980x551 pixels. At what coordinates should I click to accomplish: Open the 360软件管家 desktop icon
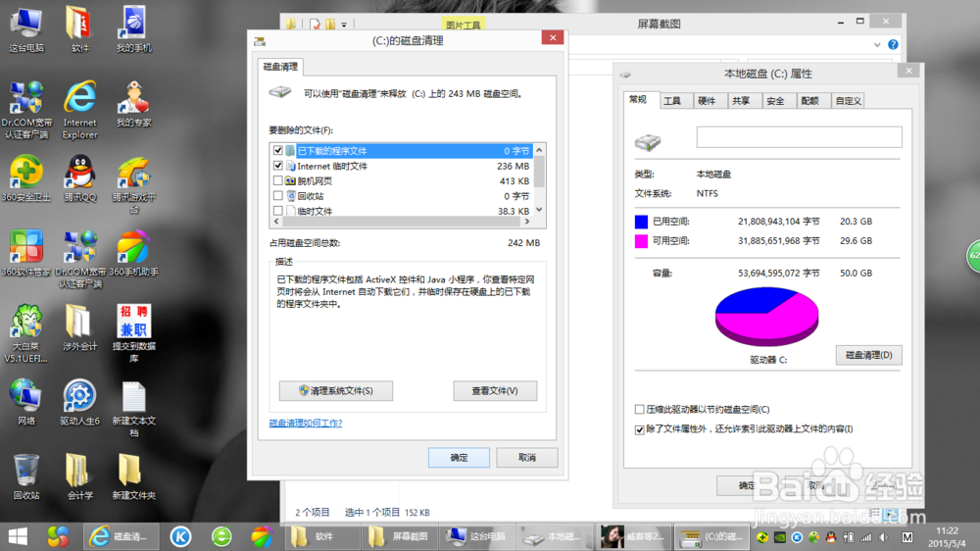[26, 253]
